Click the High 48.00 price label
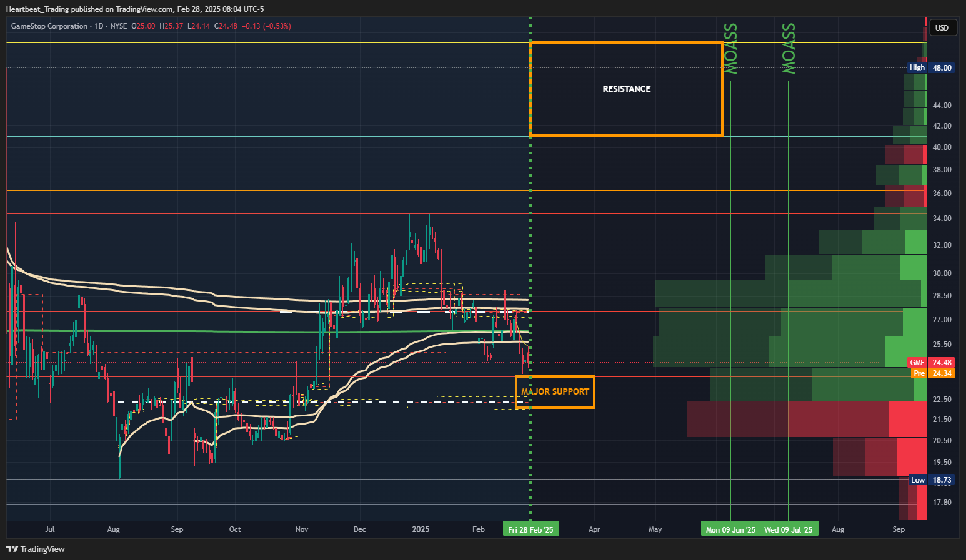The width and height of the screenshot is (966, 560). [x=931, y=67]
